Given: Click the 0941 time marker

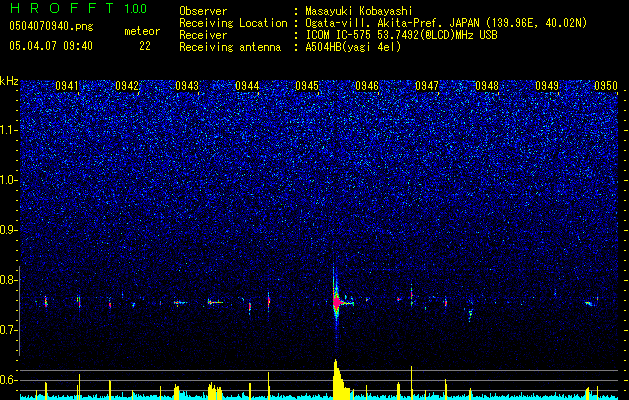Looking at the screenshot, I should [x=67, y=86].
